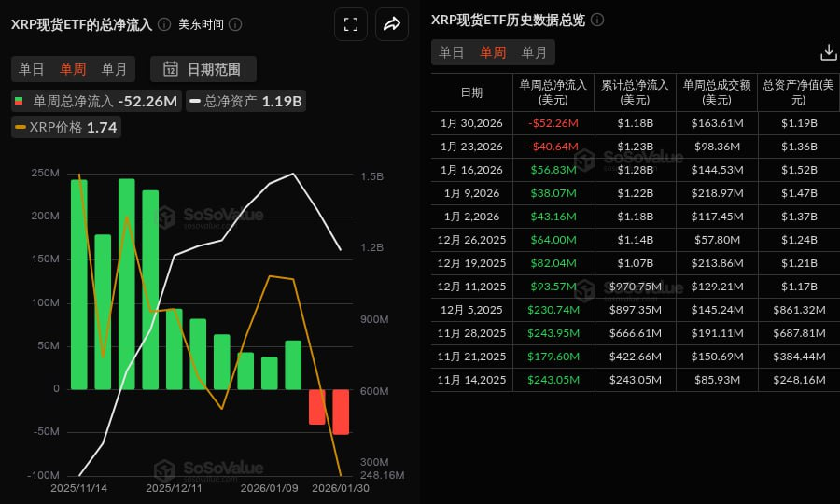Image resolution: width=840 pixels, height=504 pixels.
Task: Click the 日期 column header in table
Action: point(471,92)
